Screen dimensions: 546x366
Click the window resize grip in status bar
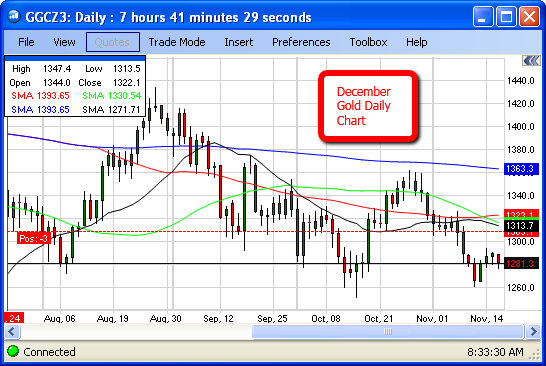[535, 354]
